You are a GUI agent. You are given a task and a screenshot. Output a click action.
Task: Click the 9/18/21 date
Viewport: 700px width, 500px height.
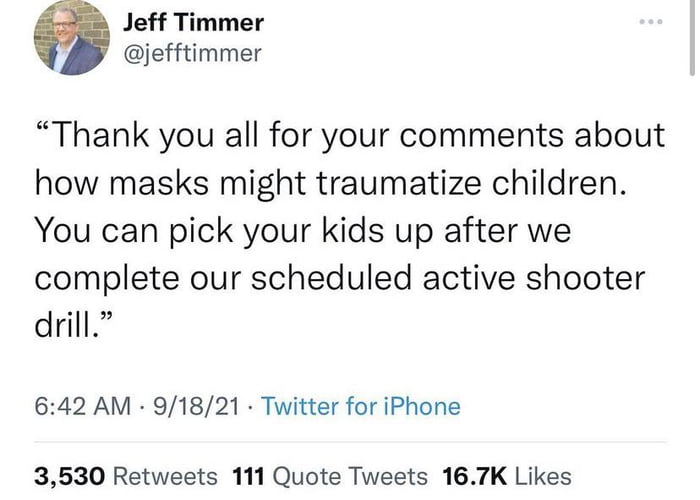click(196, 406)
